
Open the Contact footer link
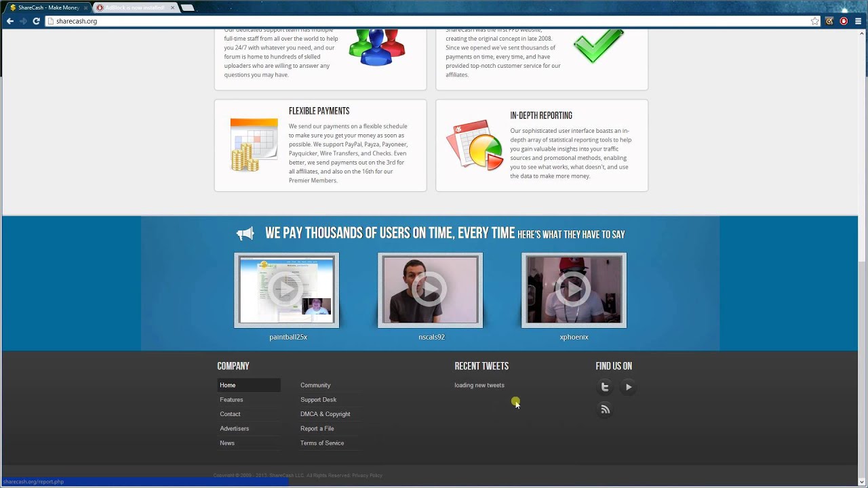coord(230,414)
